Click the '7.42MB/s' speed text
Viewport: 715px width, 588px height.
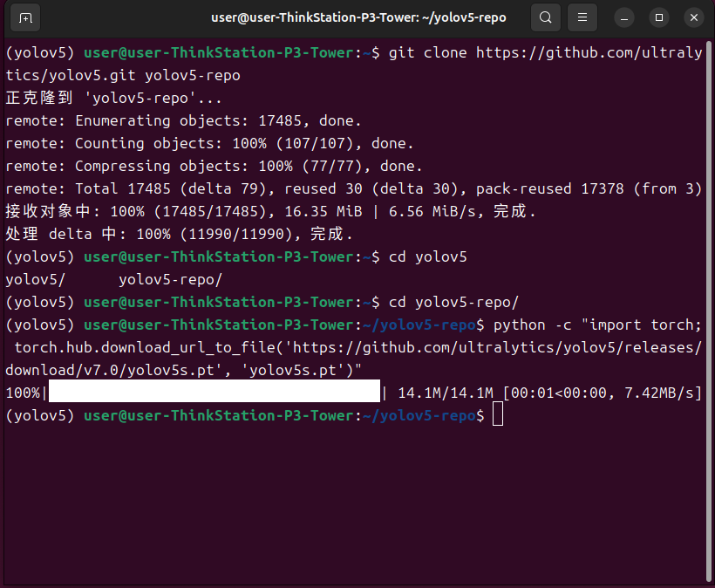(659, 393)
